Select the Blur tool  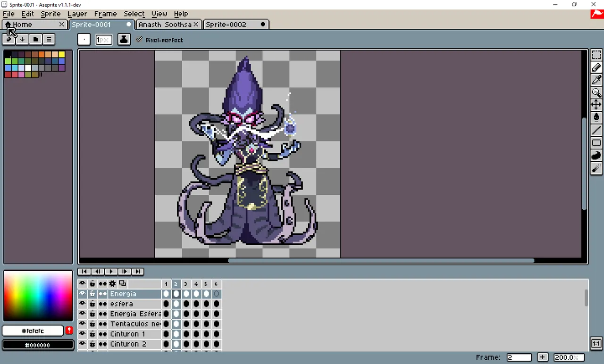point(596,168)
